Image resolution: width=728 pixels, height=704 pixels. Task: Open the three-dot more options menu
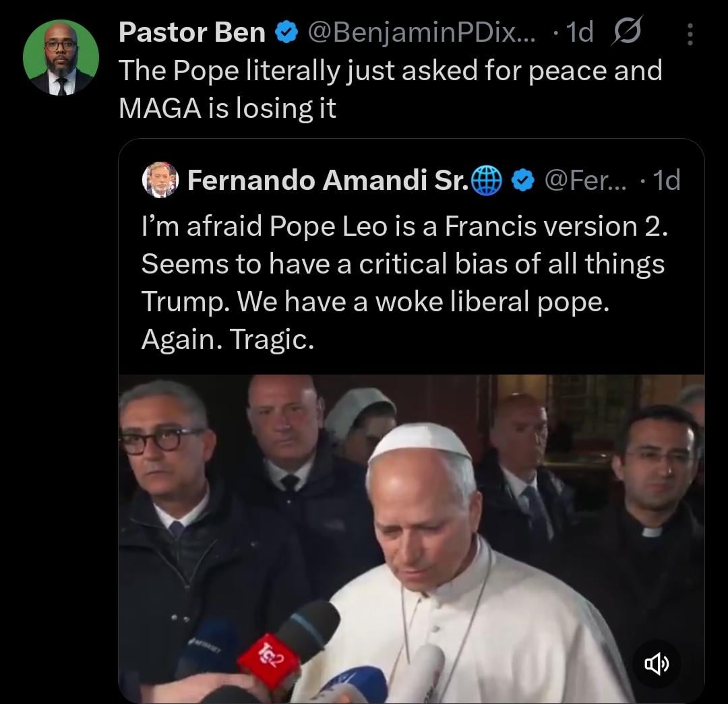click(689, 34)
